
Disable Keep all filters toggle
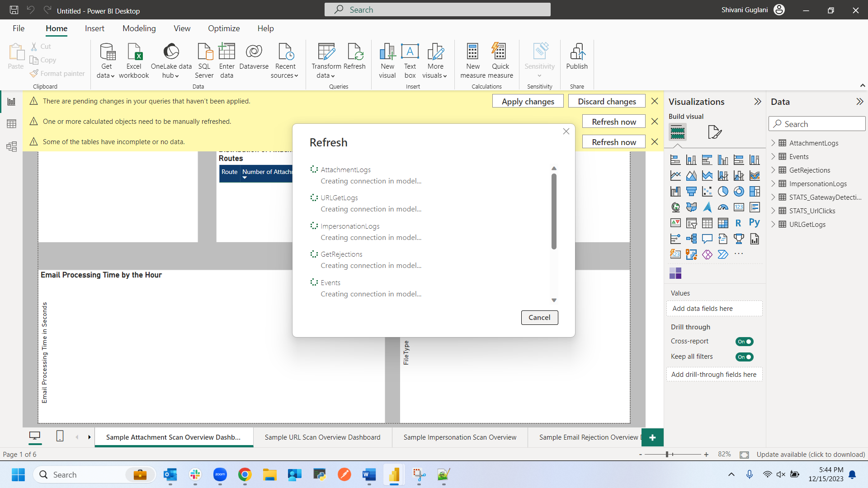[x=744, y=357]
